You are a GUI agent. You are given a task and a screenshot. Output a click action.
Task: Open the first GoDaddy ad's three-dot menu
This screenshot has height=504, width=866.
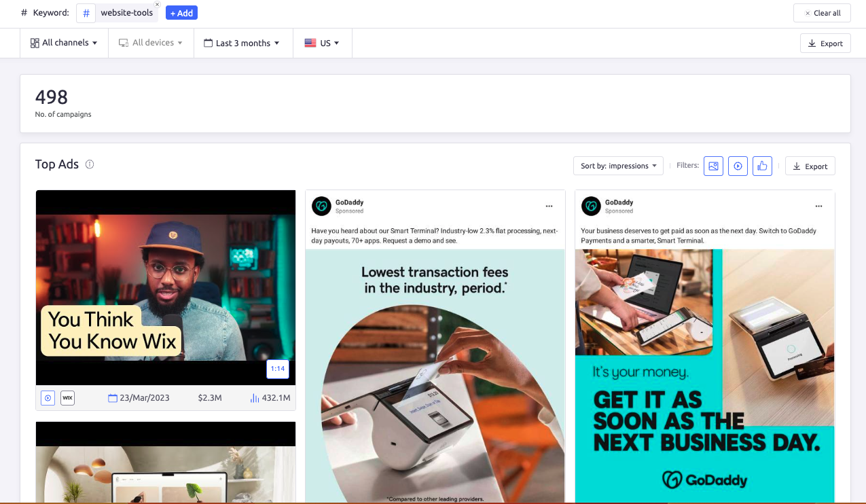tap(549, 206)
